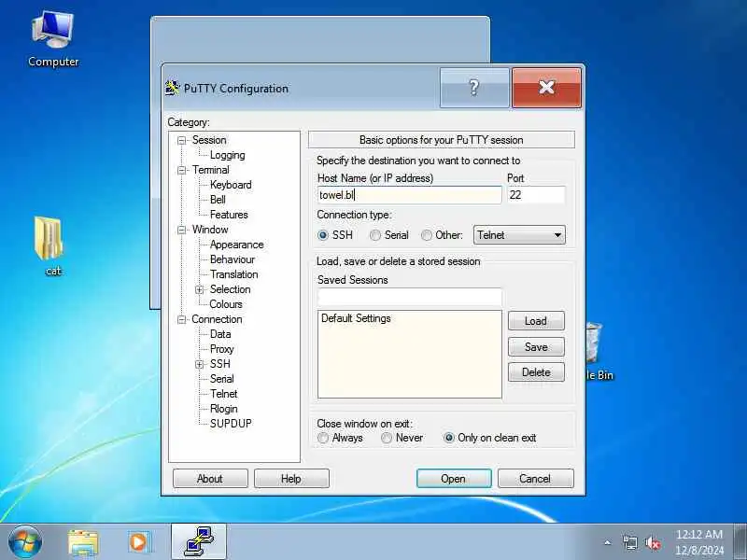The image size is (747, 560).
Task: Open the Windows Start menu orb
Action: coord(25,542)
